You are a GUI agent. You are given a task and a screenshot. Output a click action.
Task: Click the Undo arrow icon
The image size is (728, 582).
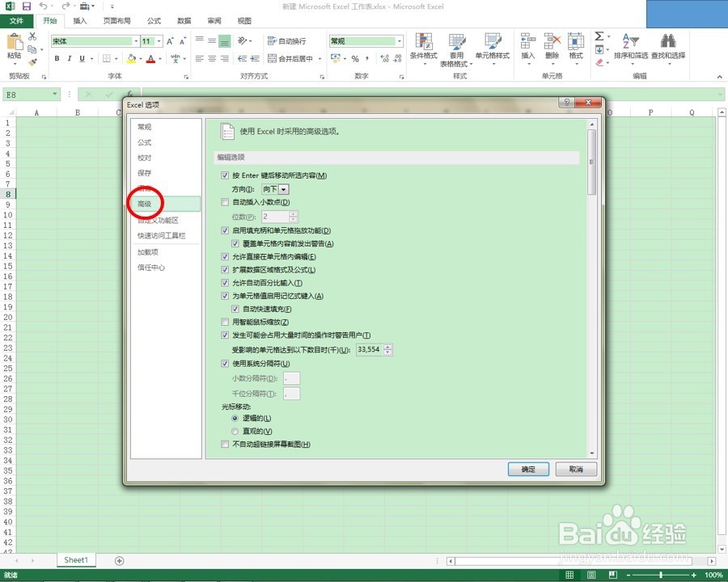click(43, 6)
